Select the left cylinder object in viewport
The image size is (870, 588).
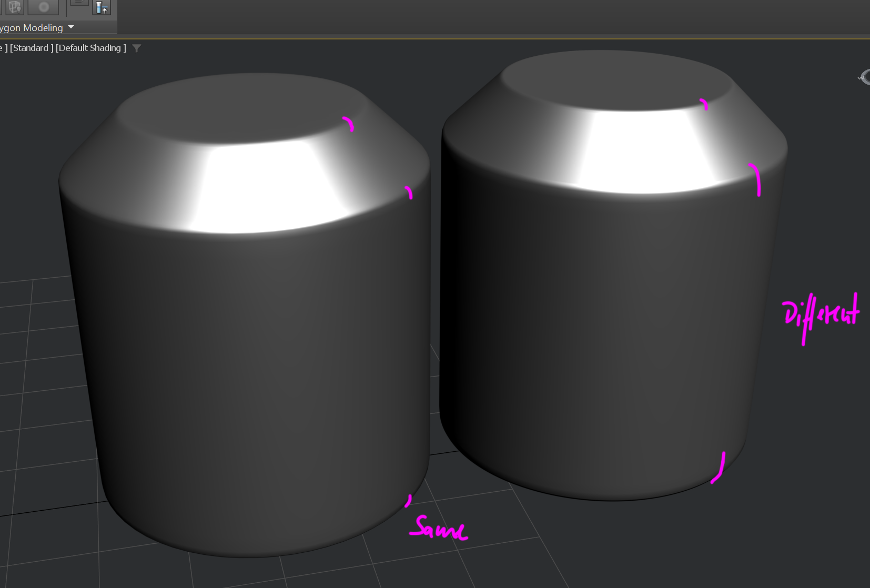click(x=245, y=315)
